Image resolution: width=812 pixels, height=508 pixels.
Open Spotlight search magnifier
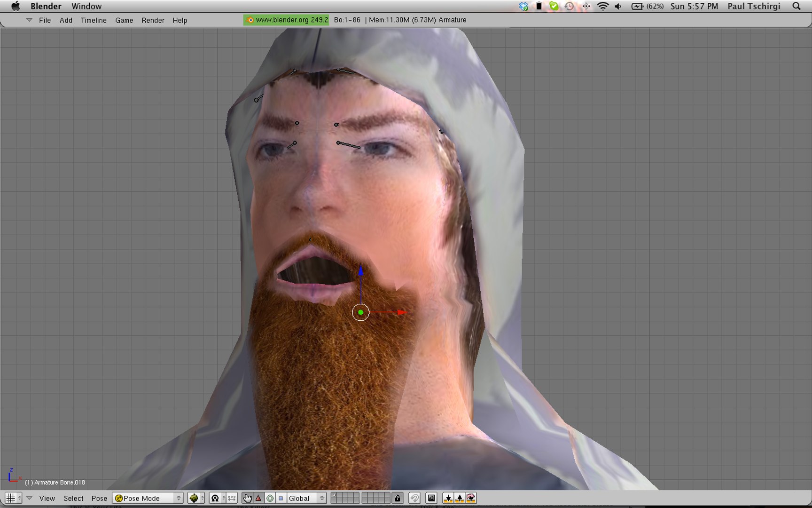point(796,6)
